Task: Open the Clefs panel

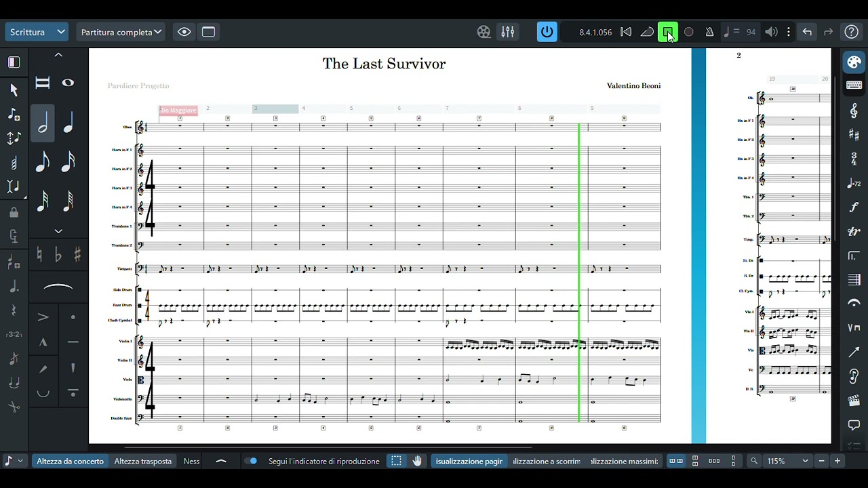Action: point(854,110)
